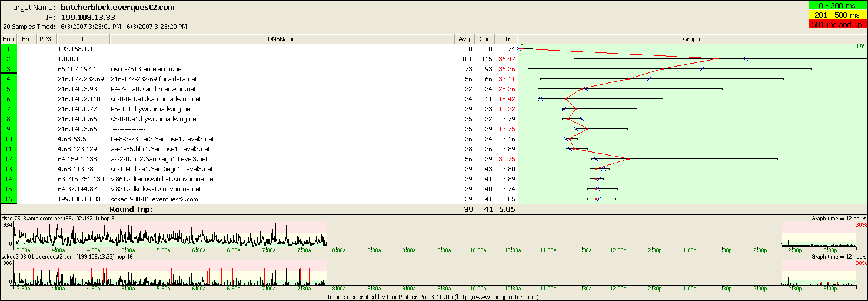Click the Jttr column header
Screen dimensions: 868x301
(x=505, y=39)
